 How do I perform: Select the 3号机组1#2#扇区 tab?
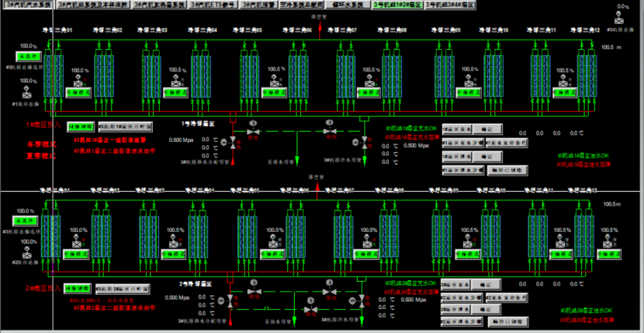[x=396, y=5]
